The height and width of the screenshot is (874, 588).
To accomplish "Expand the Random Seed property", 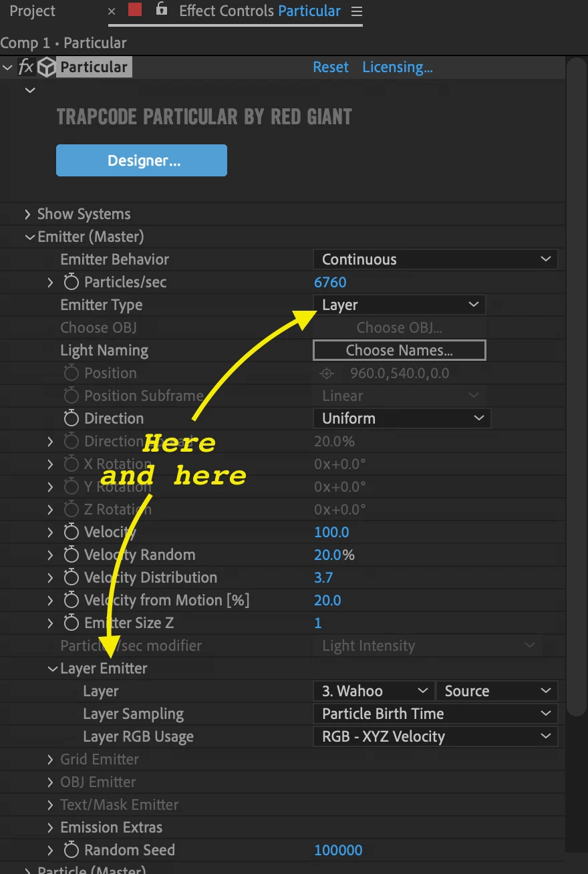I will (x=50, y=850).
